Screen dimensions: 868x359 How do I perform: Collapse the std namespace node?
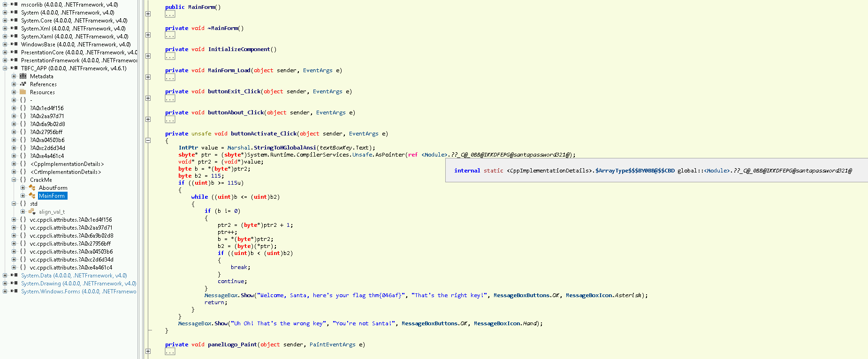point(14,204)
